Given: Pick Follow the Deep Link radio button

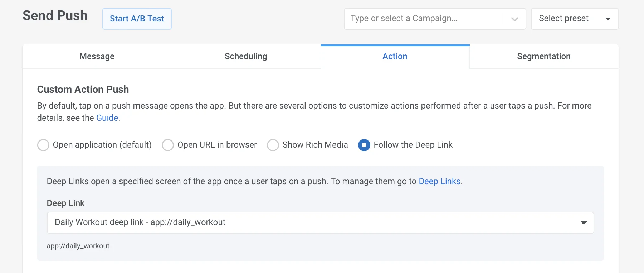Looking at the screenshot, I should coord(364,145).
